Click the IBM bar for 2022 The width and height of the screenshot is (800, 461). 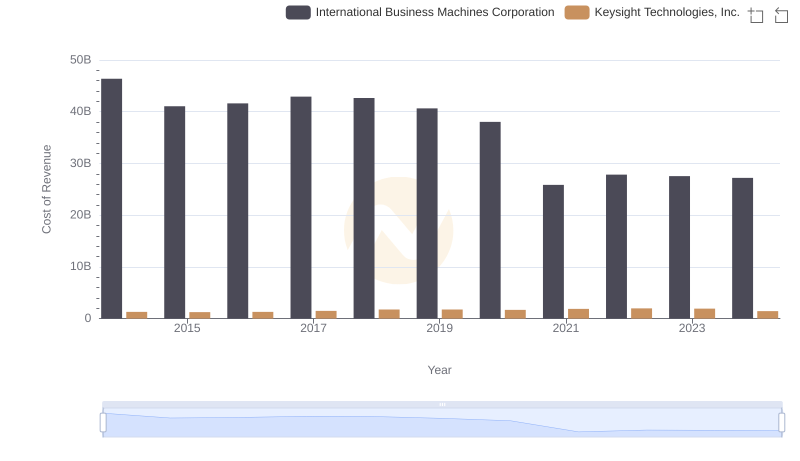[616, 246]
